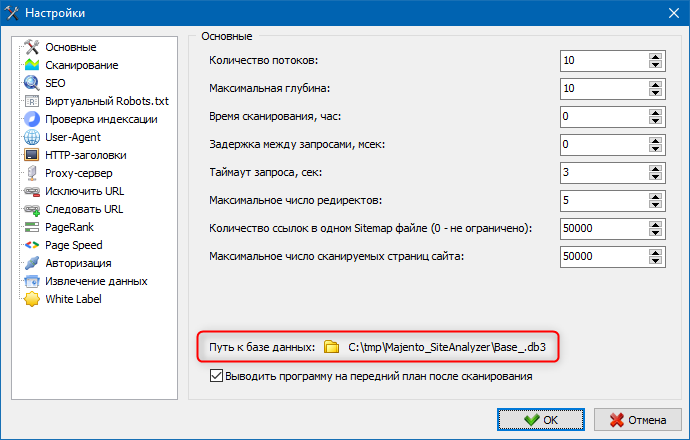Focus the Время сканирования input field
This screenshot has height=440, width=690.
point(604,117)
